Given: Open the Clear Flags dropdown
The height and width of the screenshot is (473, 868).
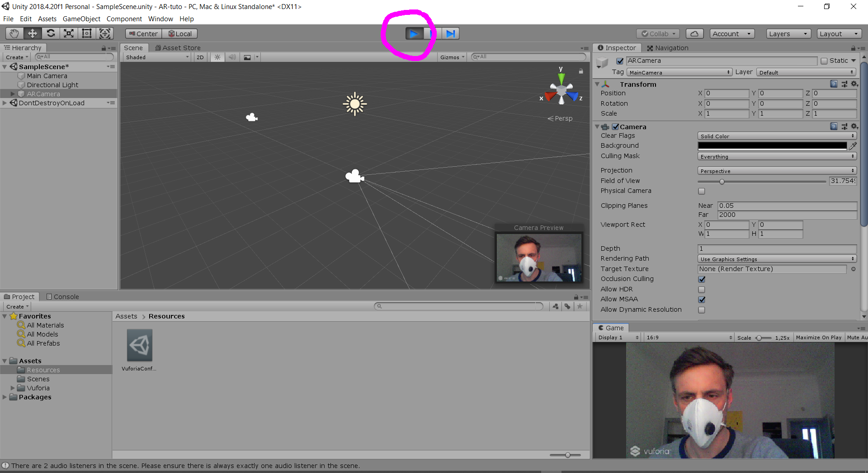Looking at the screenshot, I should click(x=777, y=136).
